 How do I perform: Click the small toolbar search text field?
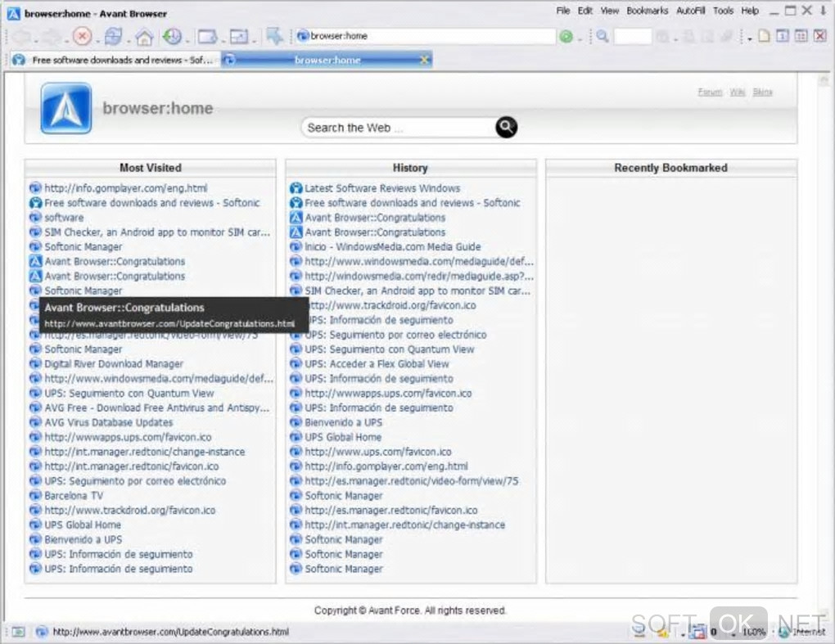pos(633,36)
